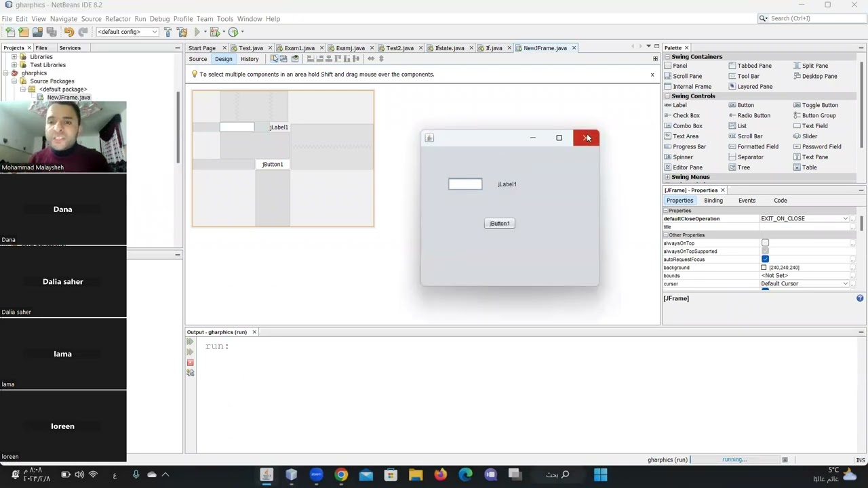Click the Open Project toolbar icon
This screenshot has width=868, height=488.
tap(37, 32)
